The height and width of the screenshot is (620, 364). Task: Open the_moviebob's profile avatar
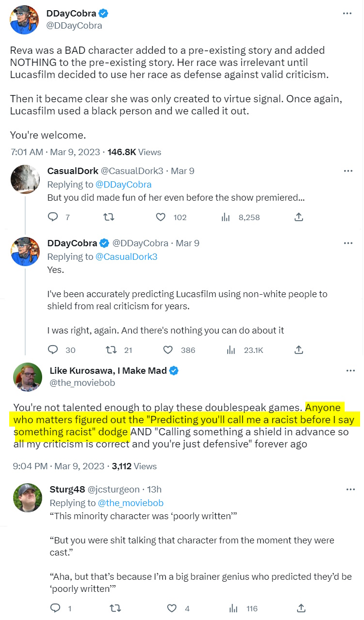28,377
